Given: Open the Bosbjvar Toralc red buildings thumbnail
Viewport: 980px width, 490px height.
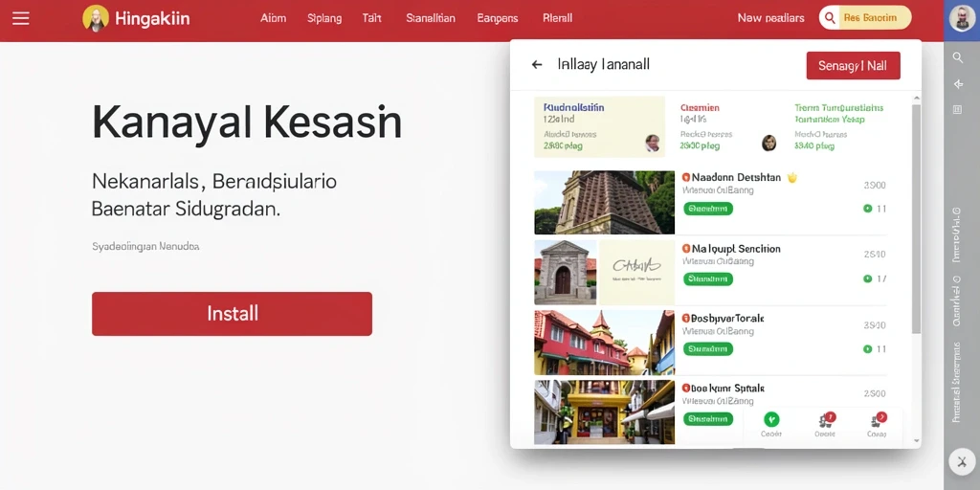Looking at the screenshot, I should [x=605, y=343].
